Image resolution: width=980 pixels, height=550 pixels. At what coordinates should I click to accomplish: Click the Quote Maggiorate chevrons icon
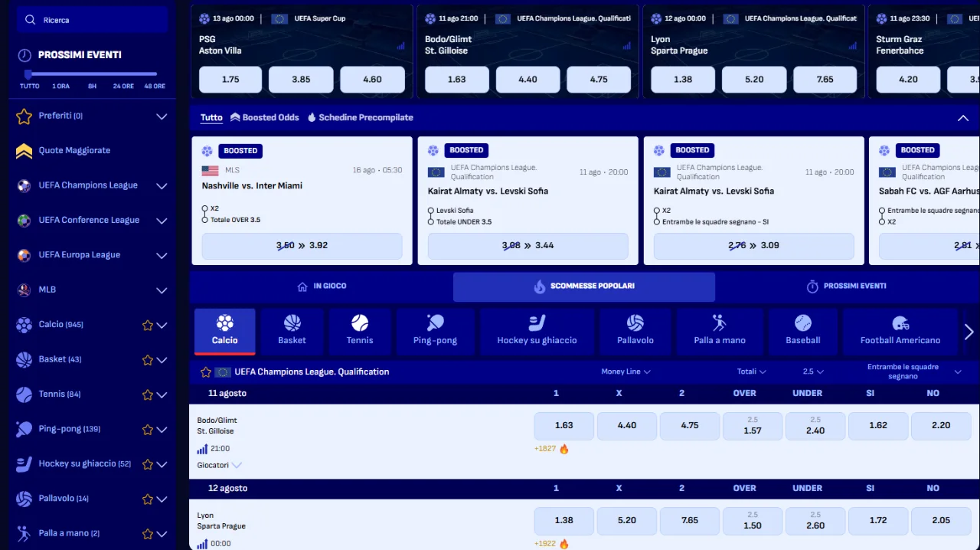pos(24,151)
